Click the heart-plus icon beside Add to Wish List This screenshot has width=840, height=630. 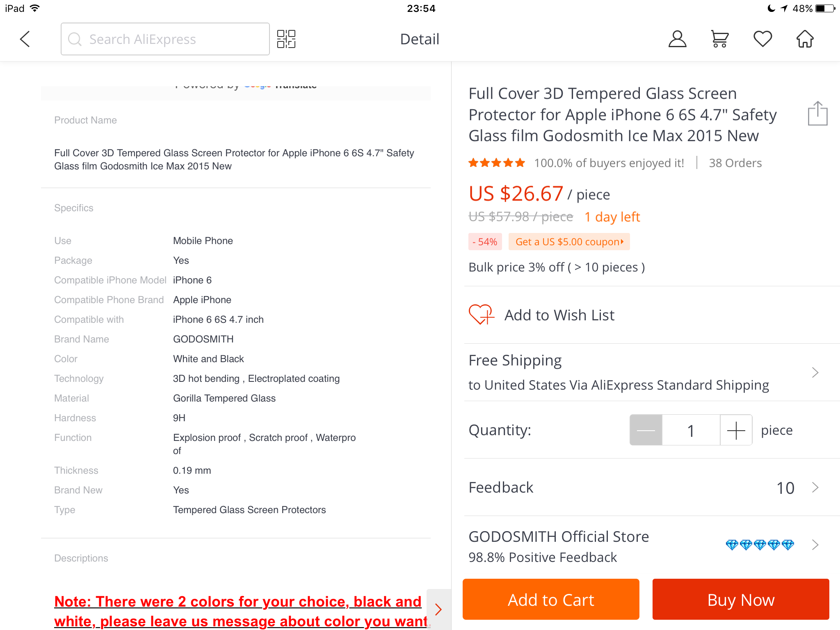pyautogui.click(x=481, y=315)
